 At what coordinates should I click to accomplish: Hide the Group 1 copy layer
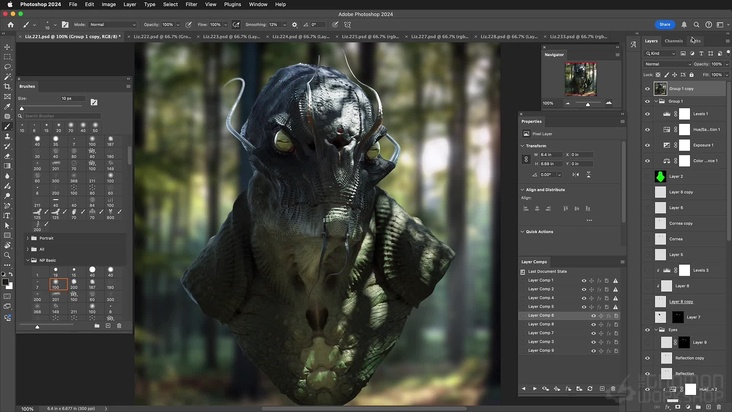(x=647, y=88)
